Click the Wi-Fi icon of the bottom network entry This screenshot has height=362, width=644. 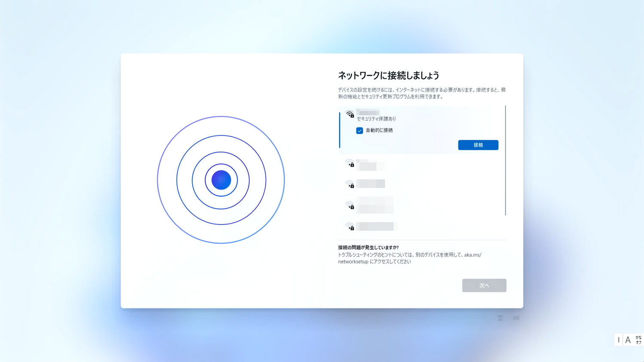(349, 226)
